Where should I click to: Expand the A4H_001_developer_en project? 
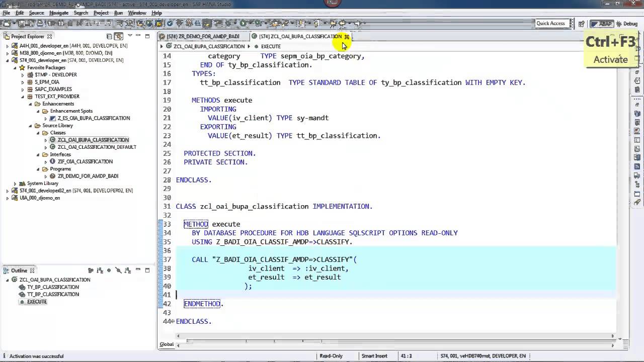[x=7, y=46]
